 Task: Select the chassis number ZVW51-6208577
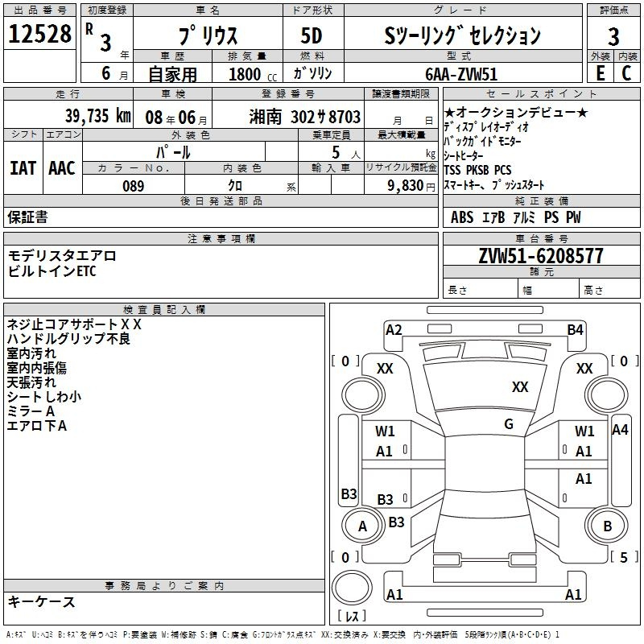541,256
